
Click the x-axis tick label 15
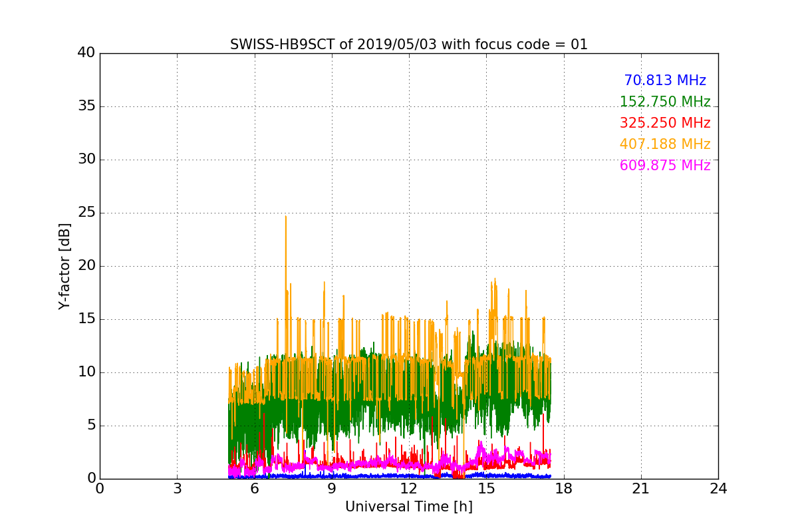pos(486,488)
